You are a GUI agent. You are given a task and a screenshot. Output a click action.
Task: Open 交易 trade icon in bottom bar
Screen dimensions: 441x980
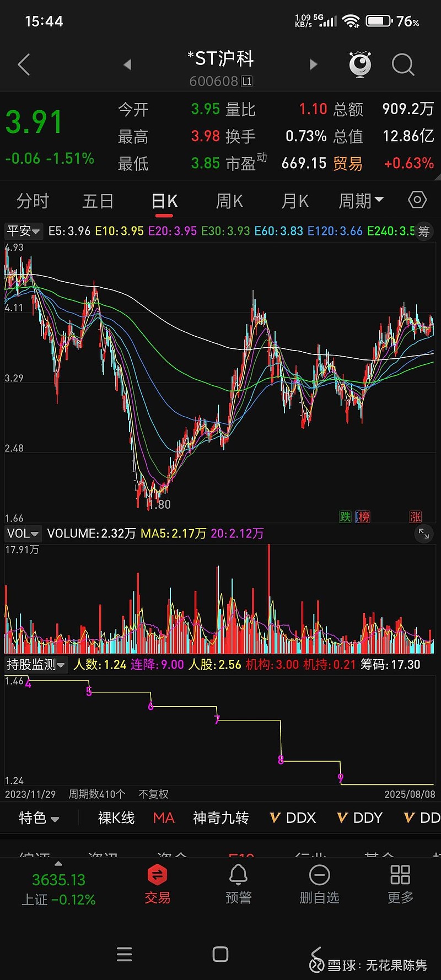coord(157,885)
